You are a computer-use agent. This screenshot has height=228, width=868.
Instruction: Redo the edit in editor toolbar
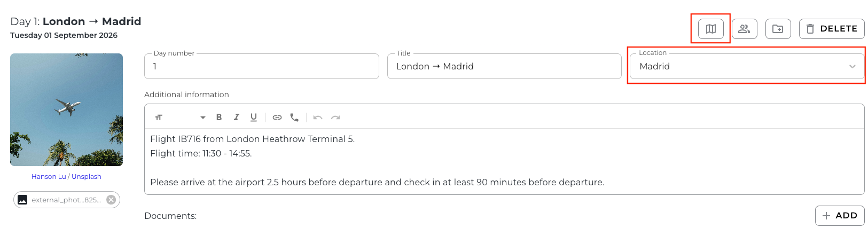tap(335, 117)
